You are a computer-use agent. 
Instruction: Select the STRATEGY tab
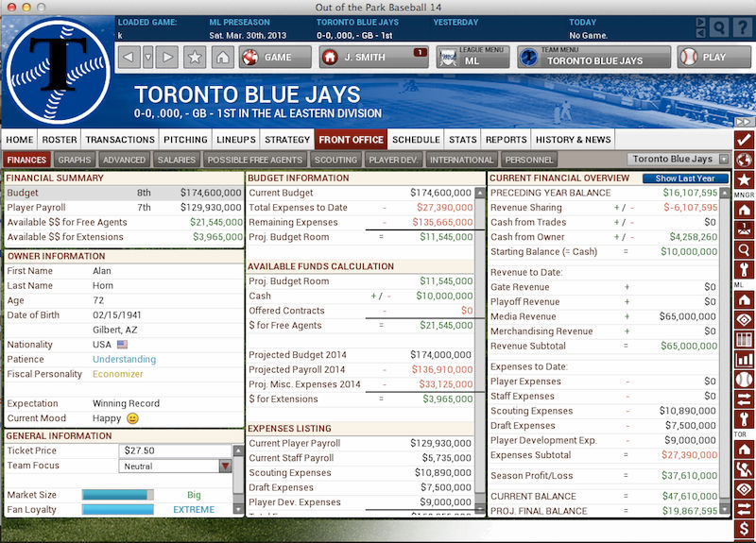click(x=287, y=139)
